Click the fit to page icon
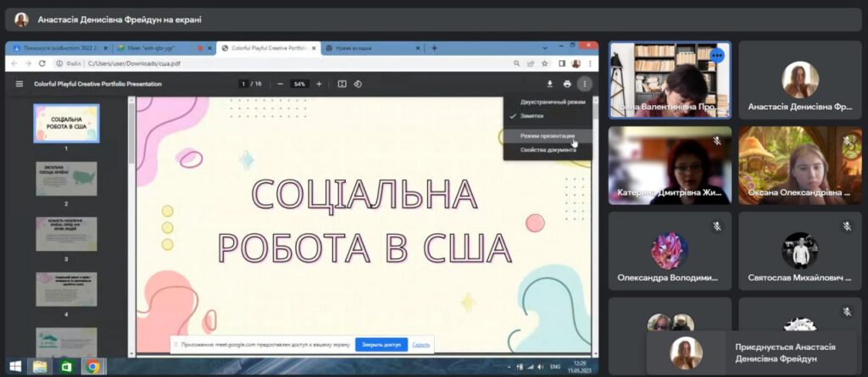This screenshot has height=377, width=868. [342, 84]
